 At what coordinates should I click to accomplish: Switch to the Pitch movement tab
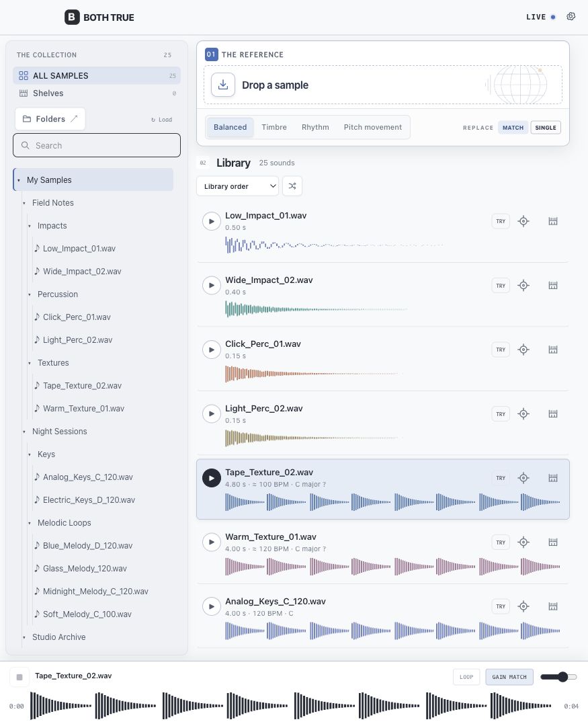373,127
